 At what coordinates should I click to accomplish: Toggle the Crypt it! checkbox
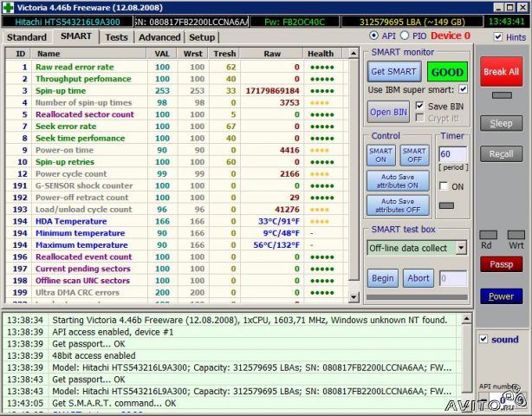tap(419, 118)
